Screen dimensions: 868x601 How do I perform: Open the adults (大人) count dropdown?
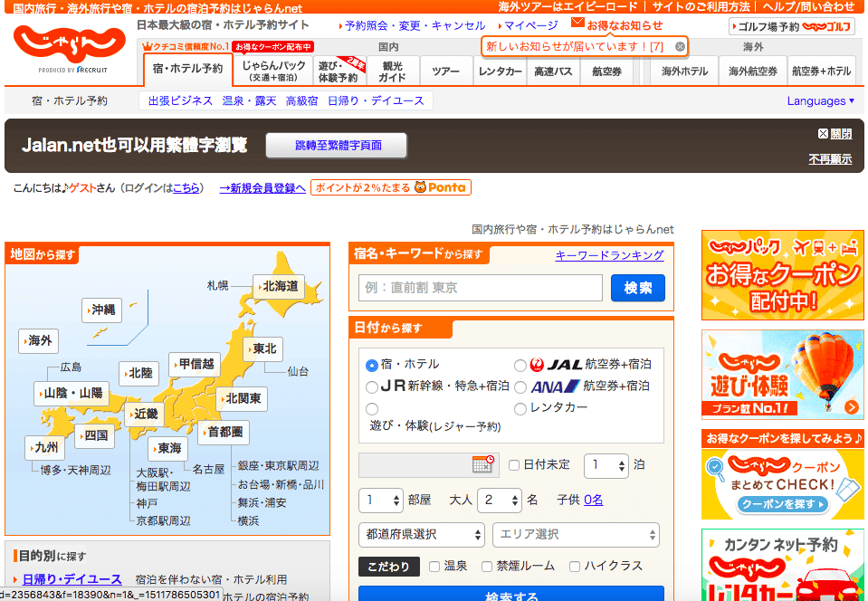500,501
